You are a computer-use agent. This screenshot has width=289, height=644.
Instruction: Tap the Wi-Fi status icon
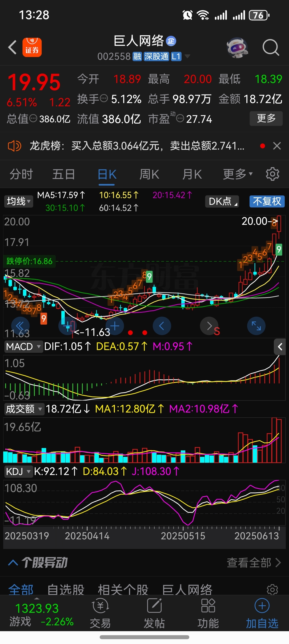coord(203,15)
